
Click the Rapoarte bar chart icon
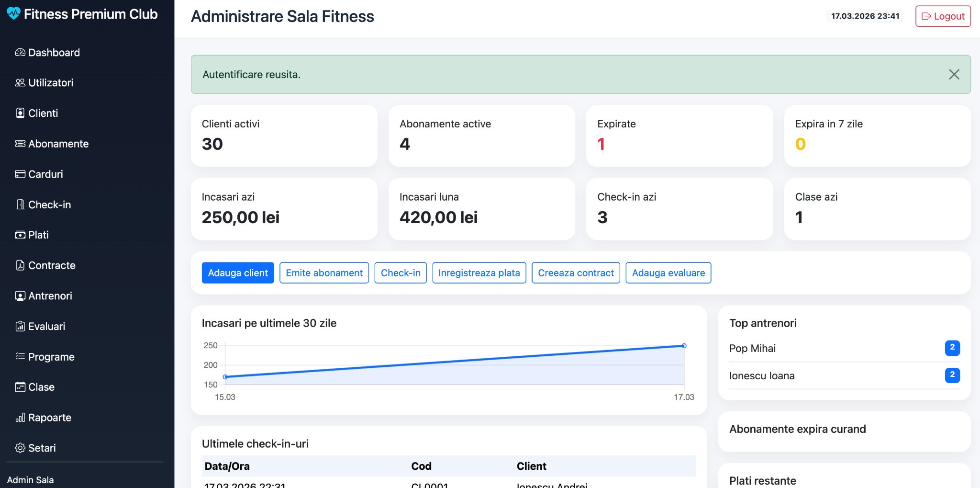click(x=20, y=418)
